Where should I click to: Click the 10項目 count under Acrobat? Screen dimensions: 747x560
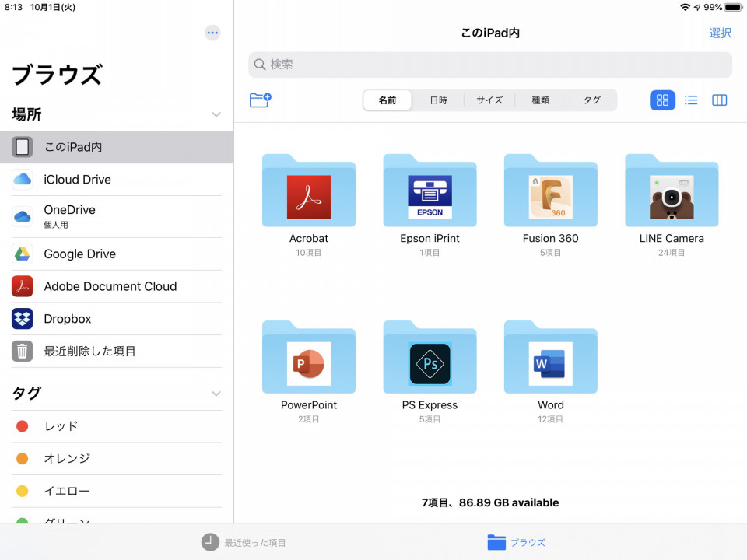coord(309,252)
